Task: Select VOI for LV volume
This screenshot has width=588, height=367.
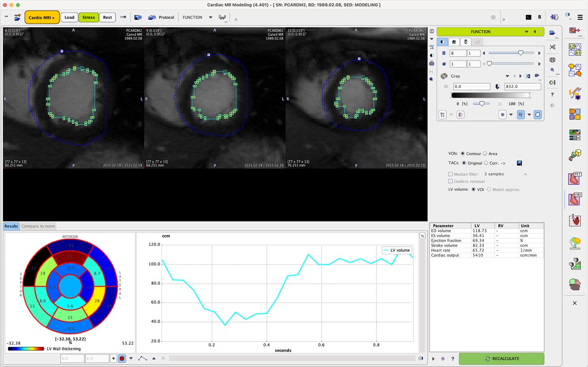Action: [474, 189]
